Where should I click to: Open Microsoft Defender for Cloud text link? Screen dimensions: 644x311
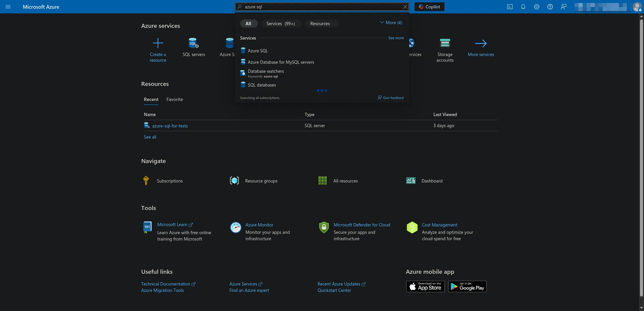tap(362, 225)
